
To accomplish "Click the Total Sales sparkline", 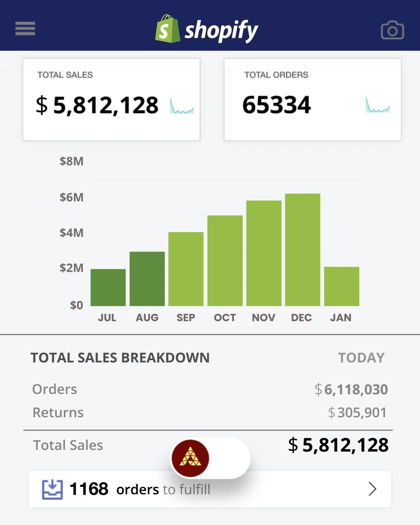I will pos(182,106).
